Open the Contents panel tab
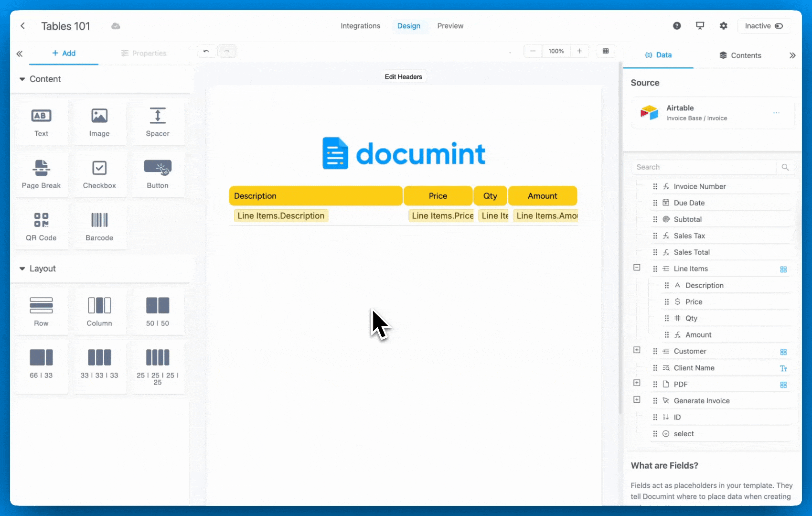This screenshot has height=516, width=812. click(740, 55)
